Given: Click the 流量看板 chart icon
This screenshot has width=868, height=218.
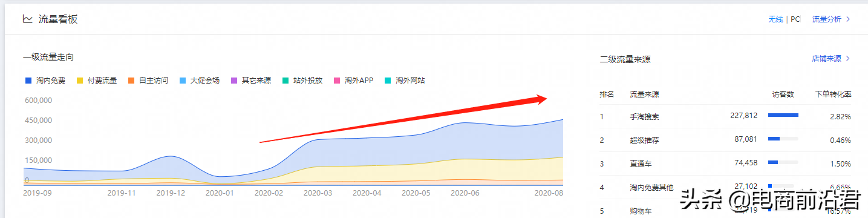Looking at the screenshot, I should point(27,19).
